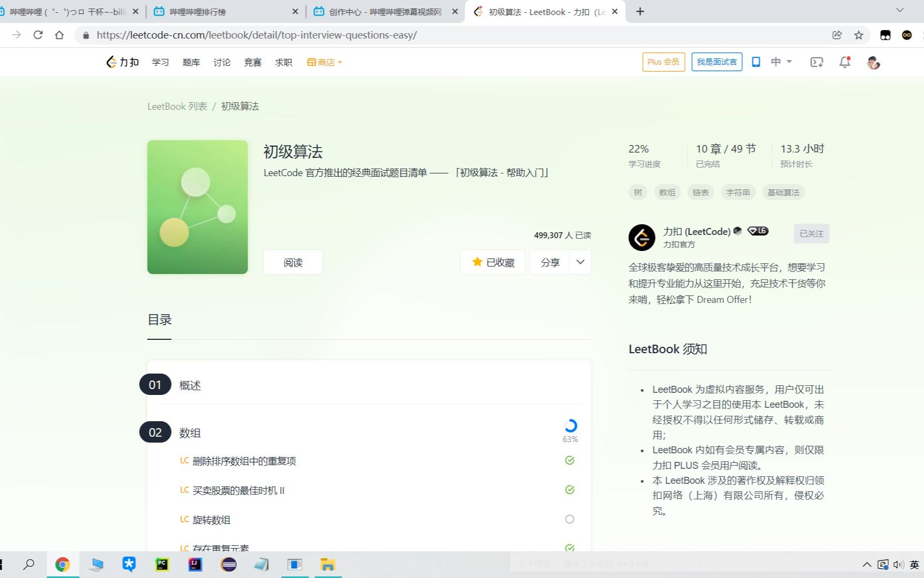Click the L6 level badge
Screen dimensions: 924x578
pyautogui.click(x=758, y=231)
